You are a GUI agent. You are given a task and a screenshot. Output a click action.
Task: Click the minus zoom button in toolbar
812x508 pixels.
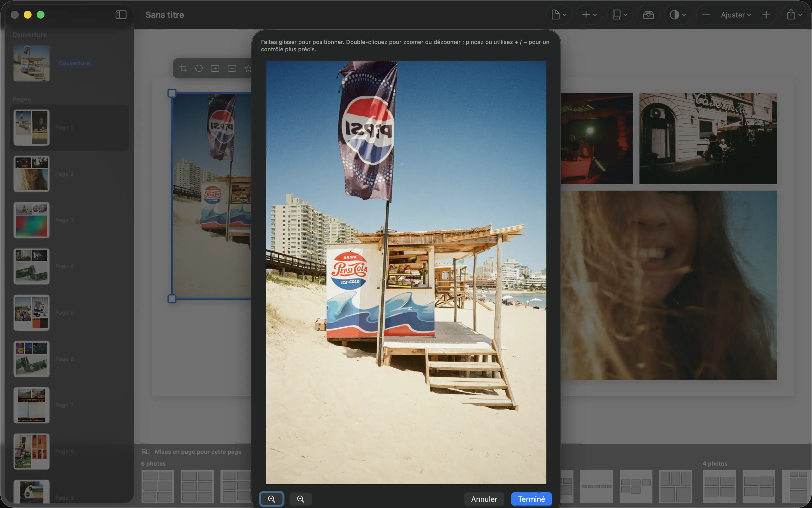tap(706, 15)
